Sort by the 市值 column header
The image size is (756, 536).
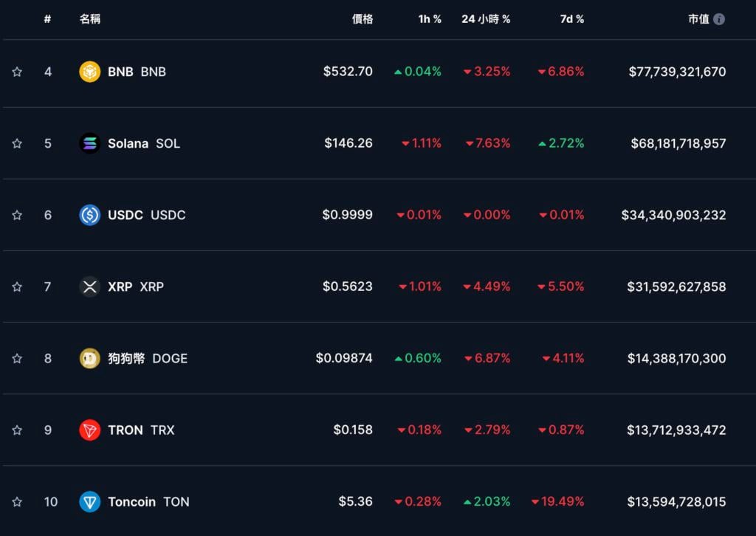[x=698, y=19]
